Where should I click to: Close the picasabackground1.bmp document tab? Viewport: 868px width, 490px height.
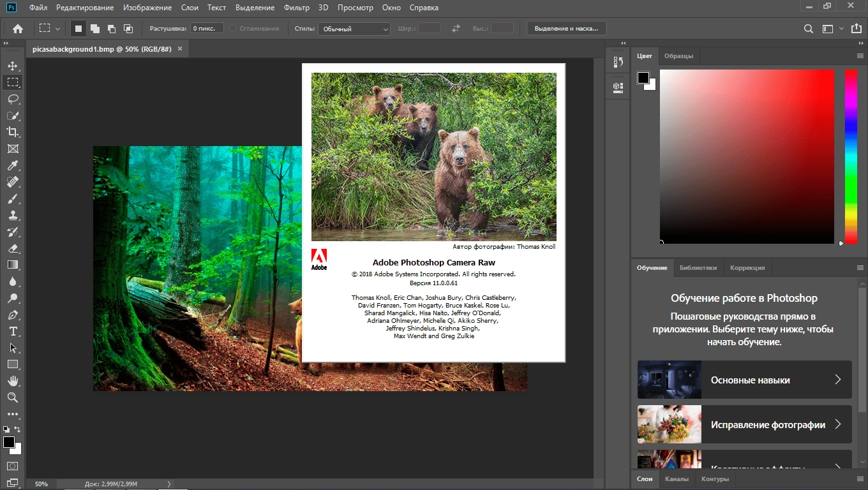180,48
